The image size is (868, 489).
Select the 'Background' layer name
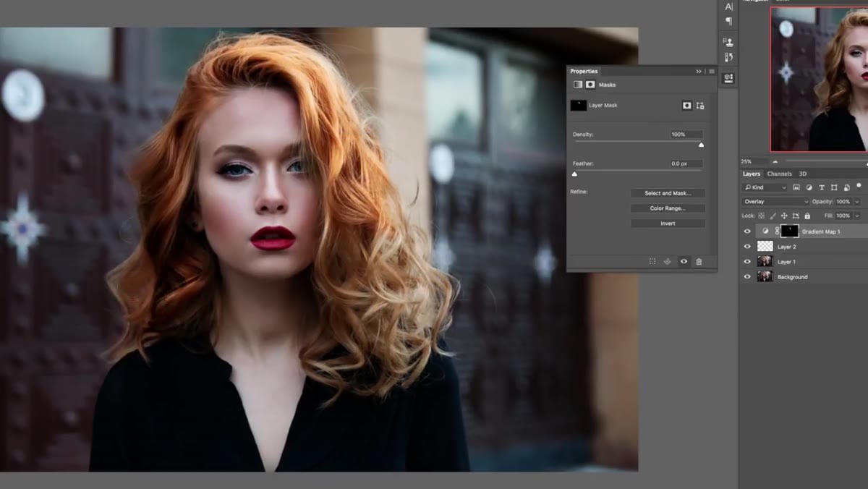click(x=792, y=277)
